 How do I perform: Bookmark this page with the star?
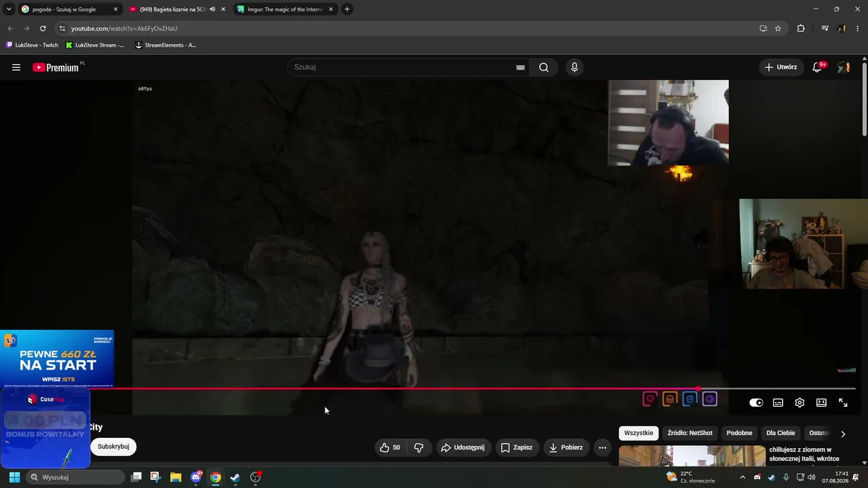coord(778,28)
